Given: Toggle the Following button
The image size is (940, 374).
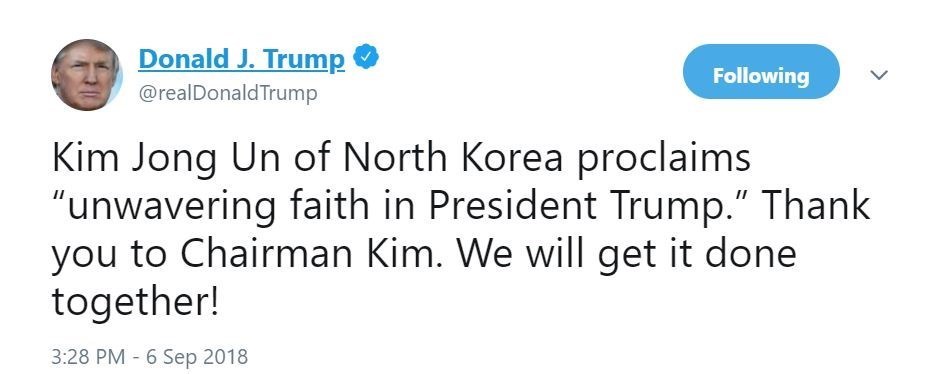Looking at the screenshot, I should tap(761, 75).
